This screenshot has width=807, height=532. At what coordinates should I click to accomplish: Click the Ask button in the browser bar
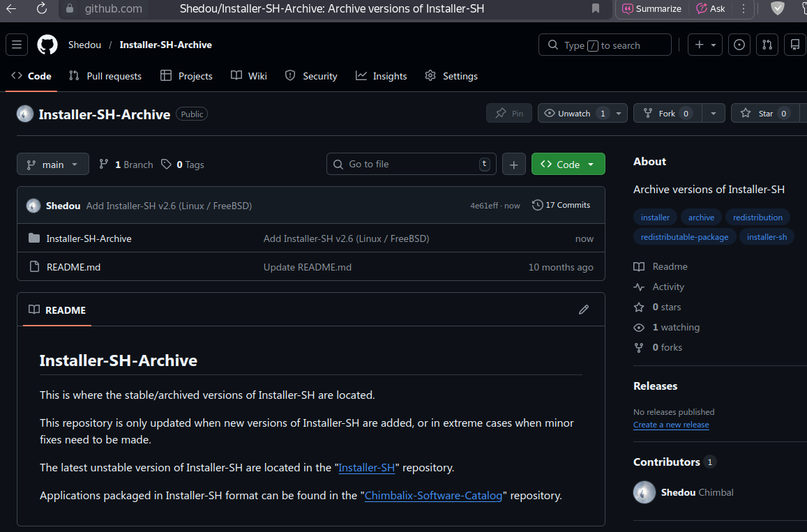[710, 9]
